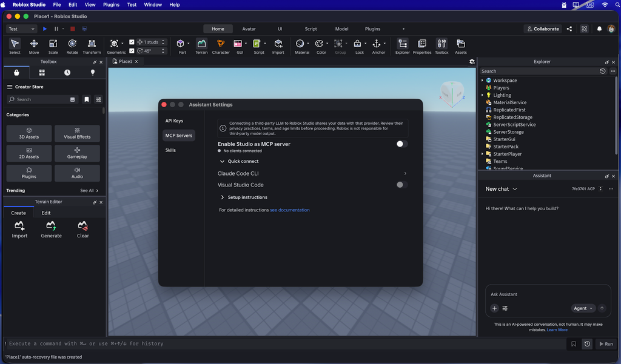This screenshot has height=364, width=621.
Task: Click the GUI tool icon
Action: point(238,44)
